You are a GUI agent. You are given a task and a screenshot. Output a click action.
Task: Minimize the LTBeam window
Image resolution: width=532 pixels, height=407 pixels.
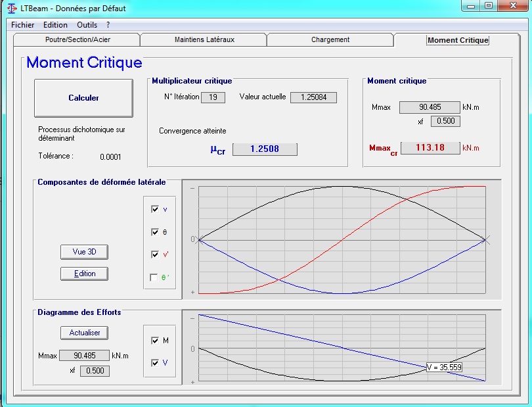point(470,6)
